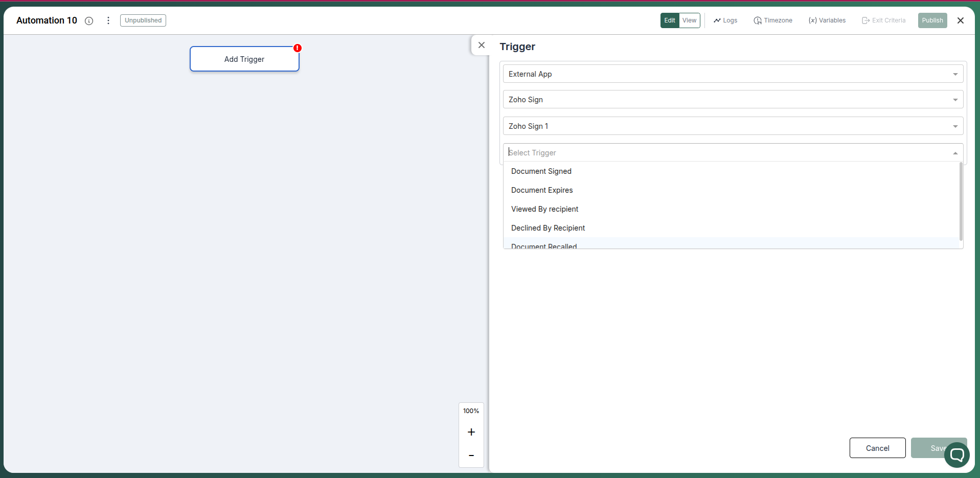Choose the Declined By Recipient trigger option

point(548,227)
